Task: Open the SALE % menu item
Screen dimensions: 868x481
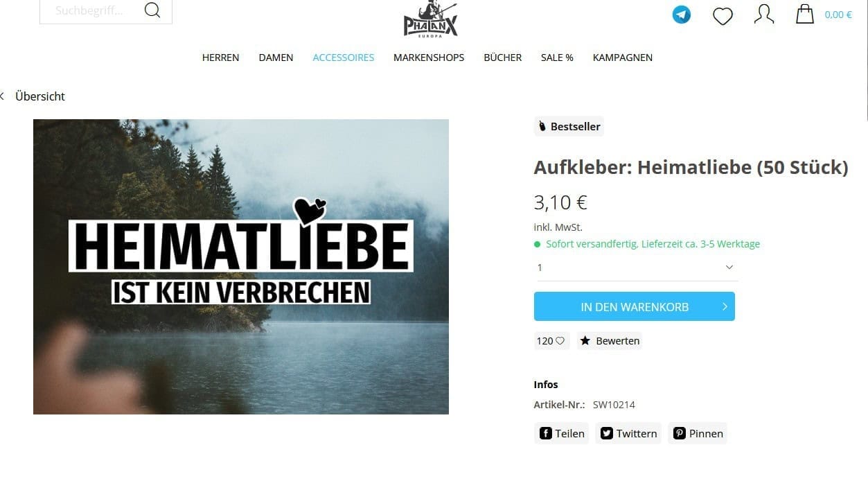Action: point(557,58)
